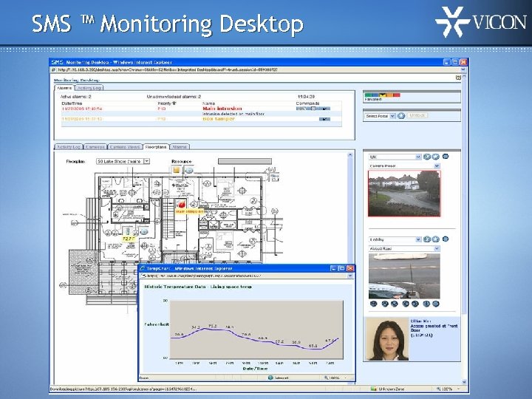The width and height of the screenshot is (532, 399).
Task: Click the command buttons for Main intrusion alarm
Action: 313,109
